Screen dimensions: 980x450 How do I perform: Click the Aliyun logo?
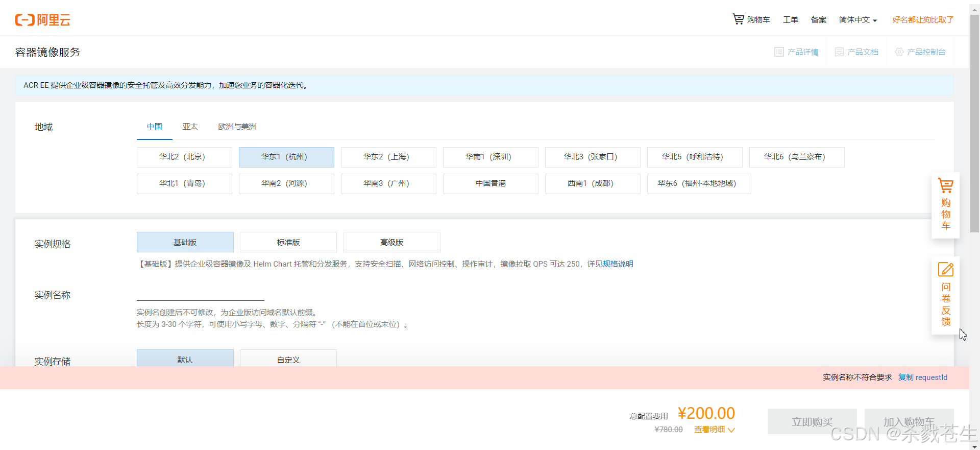(x=43, y=20)
